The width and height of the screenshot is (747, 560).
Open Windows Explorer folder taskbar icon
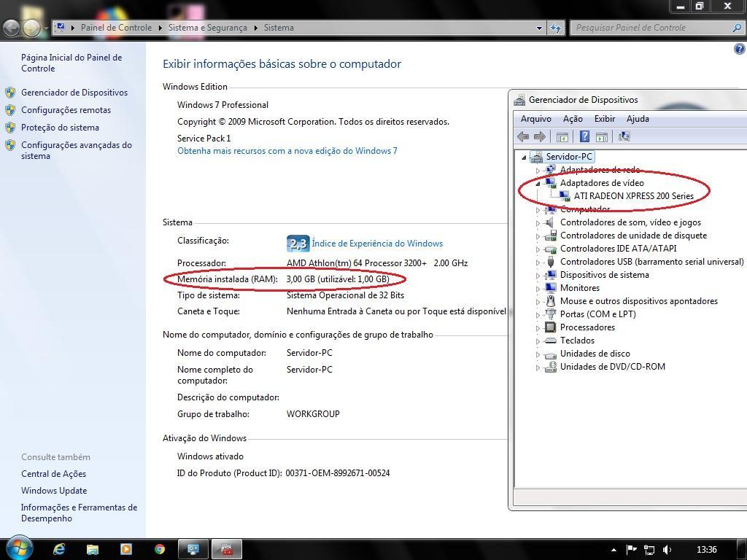click(x=93, y=550)
